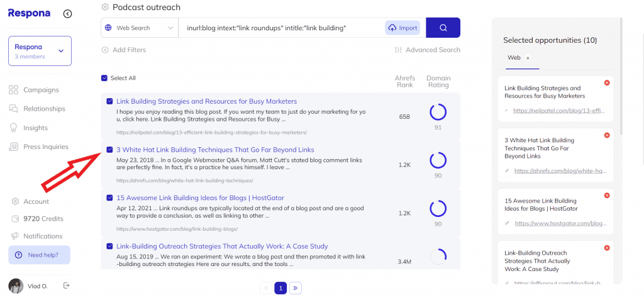View the 9720 Credits balance
Screen dimensions: 644x300
pyautogui.click(x=37, y=219)
